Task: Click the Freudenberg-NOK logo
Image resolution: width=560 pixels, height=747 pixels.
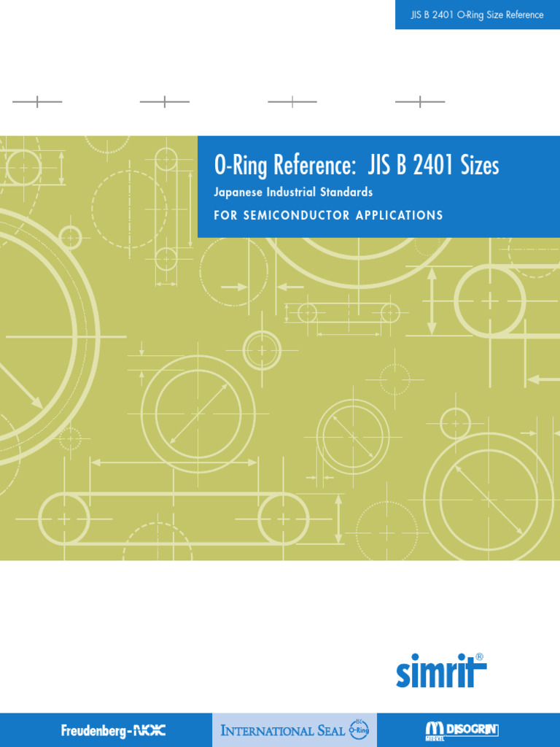Action: [113, 730]
